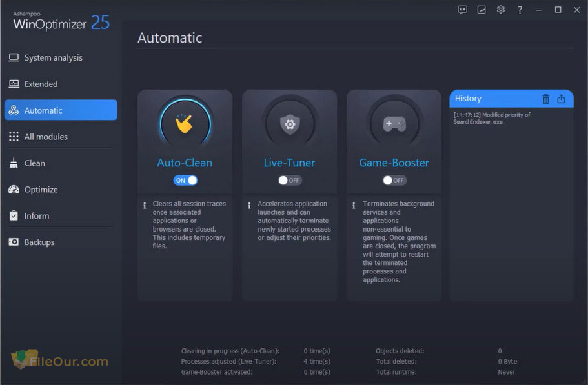
Task: Clear history using the trash icon
Action: pos(546,99)
